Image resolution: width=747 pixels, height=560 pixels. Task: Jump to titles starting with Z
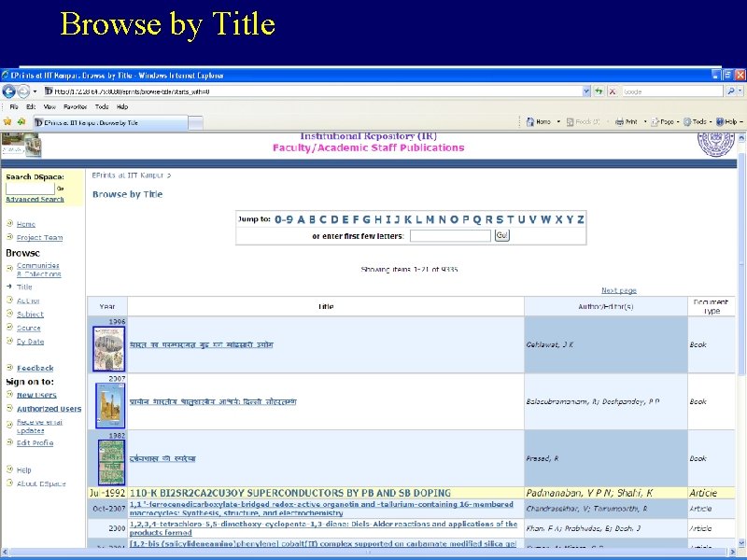pos(581,219)
